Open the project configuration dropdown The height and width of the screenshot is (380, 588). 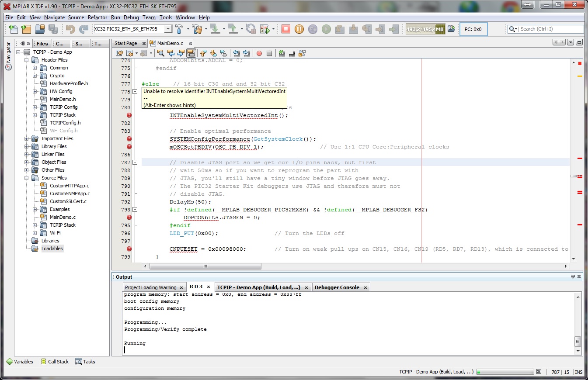(168, 29)
